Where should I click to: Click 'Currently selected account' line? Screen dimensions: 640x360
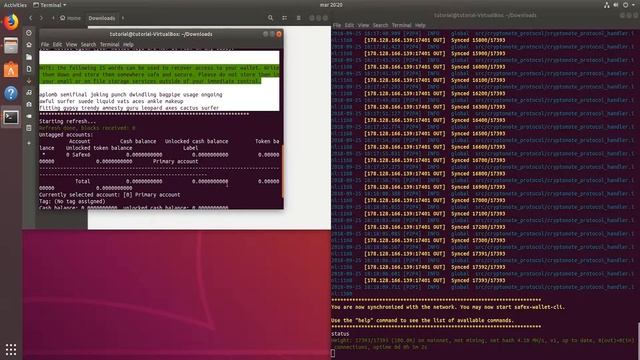[109, 195]
